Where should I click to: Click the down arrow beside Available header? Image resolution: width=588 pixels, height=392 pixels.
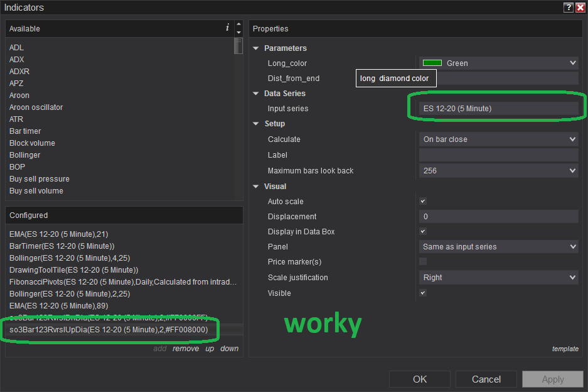[238, 32]
